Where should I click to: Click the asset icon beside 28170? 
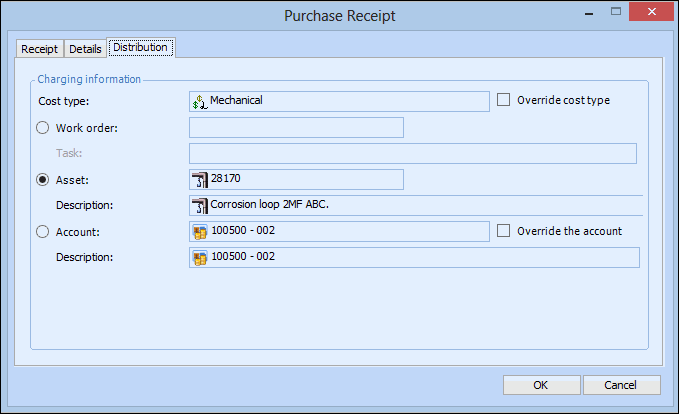(199, 179)
